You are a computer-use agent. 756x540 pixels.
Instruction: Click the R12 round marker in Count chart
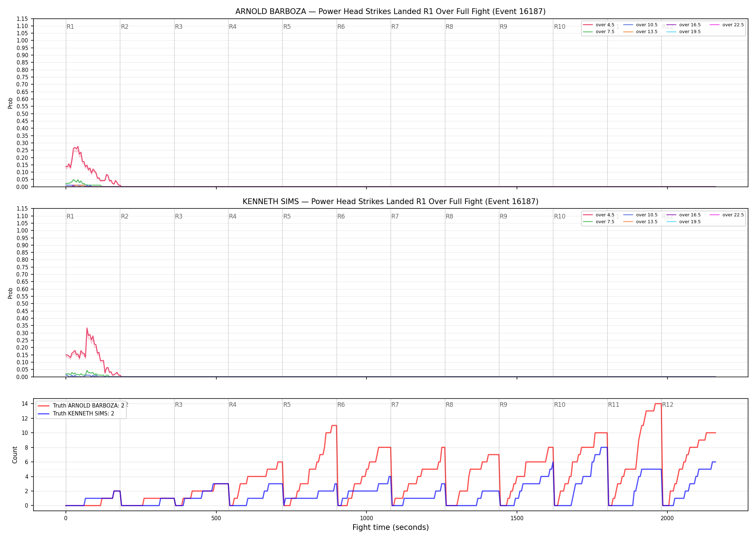668,405
